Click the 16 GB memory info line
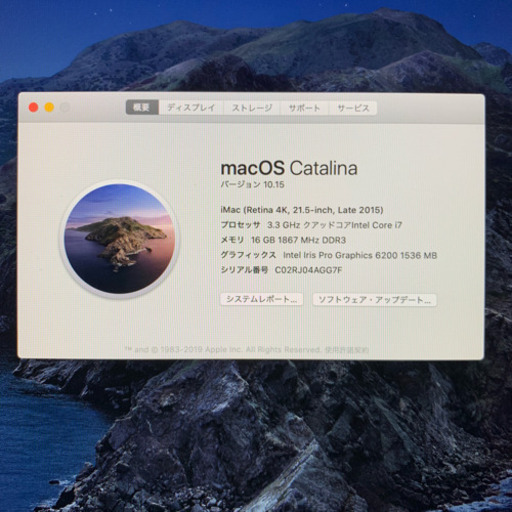This screenshot has width=512, height=512. coord(283,240)
